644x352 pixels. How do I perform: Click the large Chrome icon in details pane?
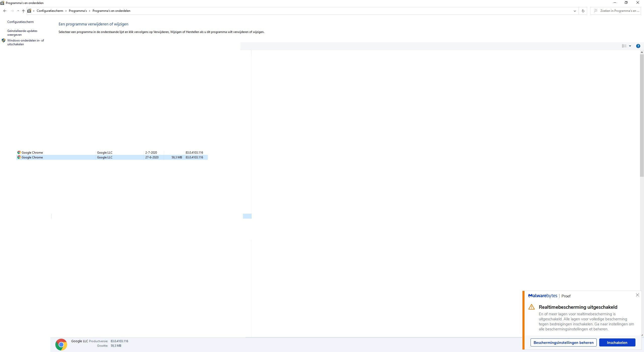61,345
